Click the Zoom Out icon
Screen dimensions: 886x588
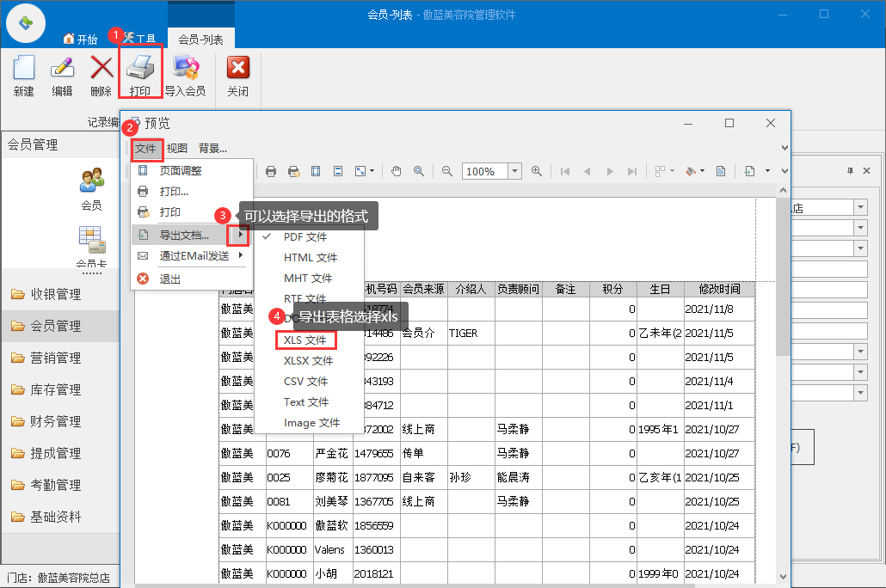pos(447,171)
